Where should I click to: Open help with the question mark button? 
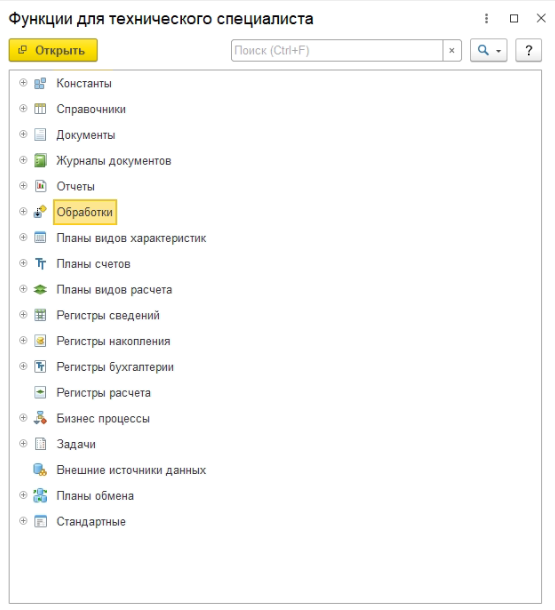point(528,50)
